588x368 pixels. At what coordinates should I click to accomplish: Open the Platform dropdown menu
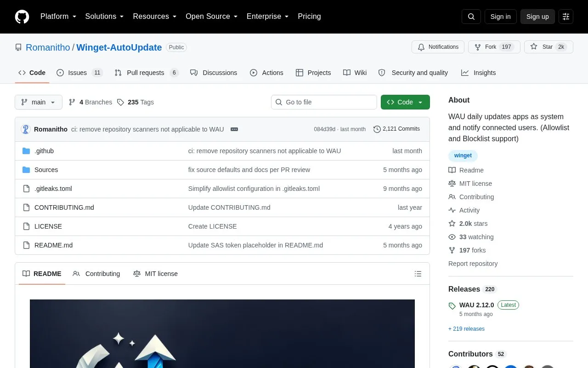58,17
